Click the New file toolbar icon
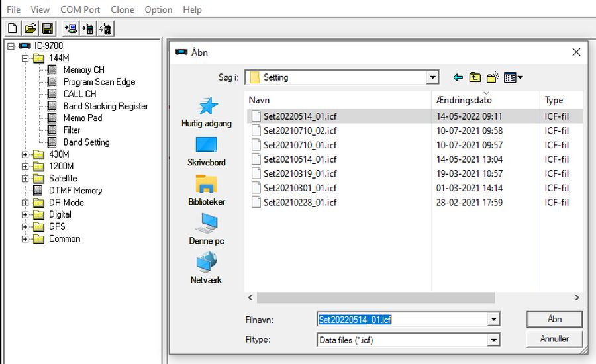Screen dimensions: 596x364 tap(13, 29)
